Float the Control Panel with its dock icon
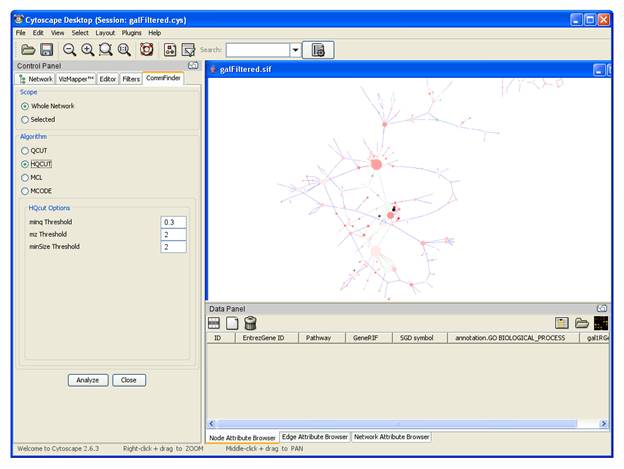 [193, 66]
